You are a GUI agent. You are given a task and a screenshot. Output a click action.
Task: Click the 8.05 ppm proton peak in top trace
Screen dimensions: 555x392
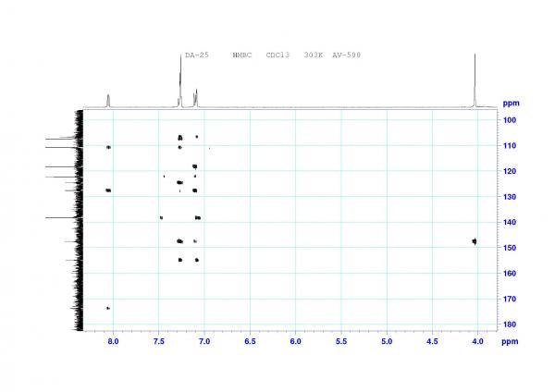pyautogui.click(x=108, y=101)
